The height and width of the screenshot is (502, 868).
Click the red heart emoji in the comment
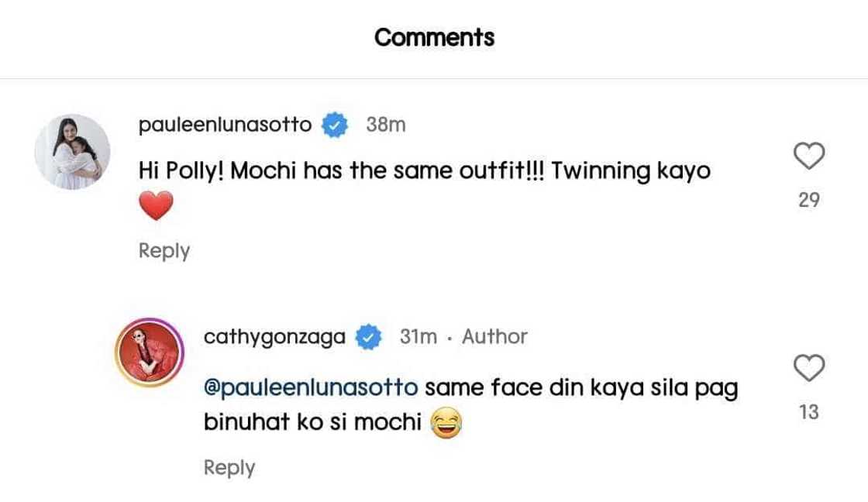(x=155, y=206)
